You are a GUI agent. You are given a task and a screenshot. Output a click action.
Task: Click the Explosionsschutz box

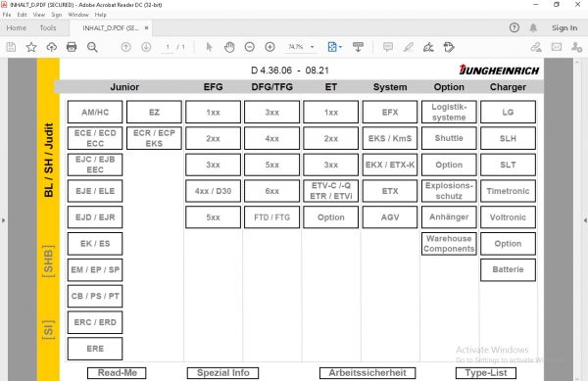pos(449,191)
